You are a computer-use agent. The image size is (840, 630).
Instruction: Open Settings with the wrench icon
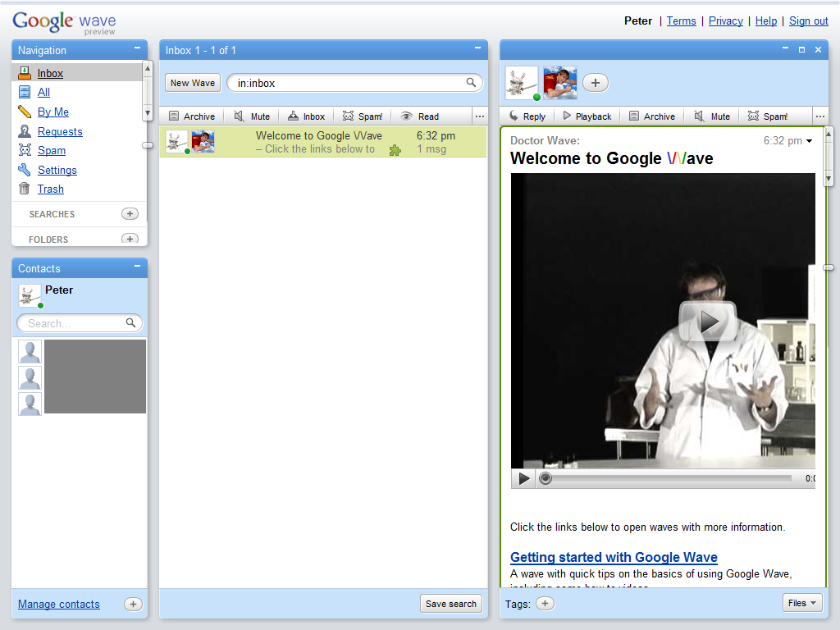[x=57, y=171]
